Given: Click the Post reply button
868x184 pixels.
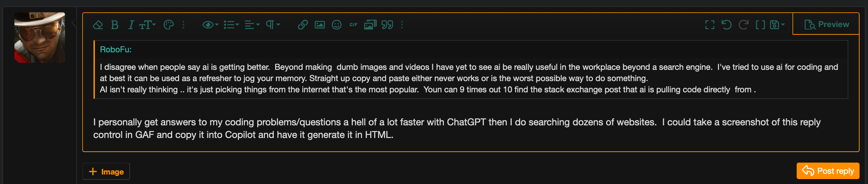Looking at the screenshot, I should click(828, 171).
